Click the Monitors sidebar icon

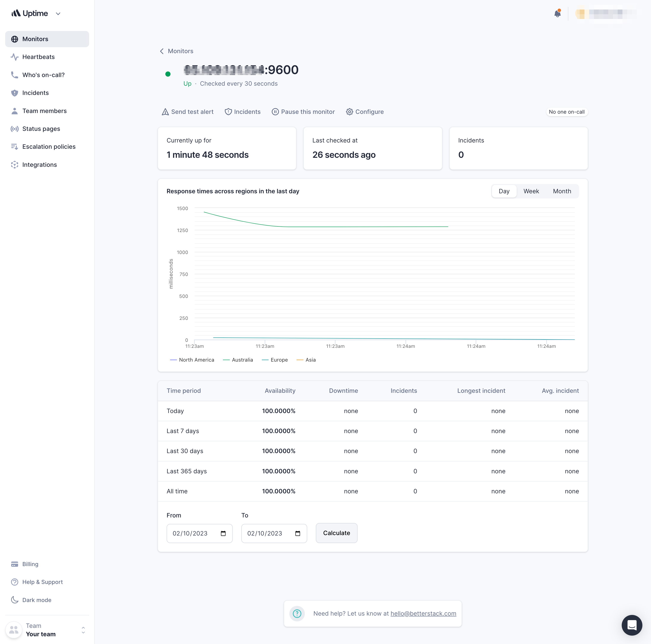pos(14,39)
